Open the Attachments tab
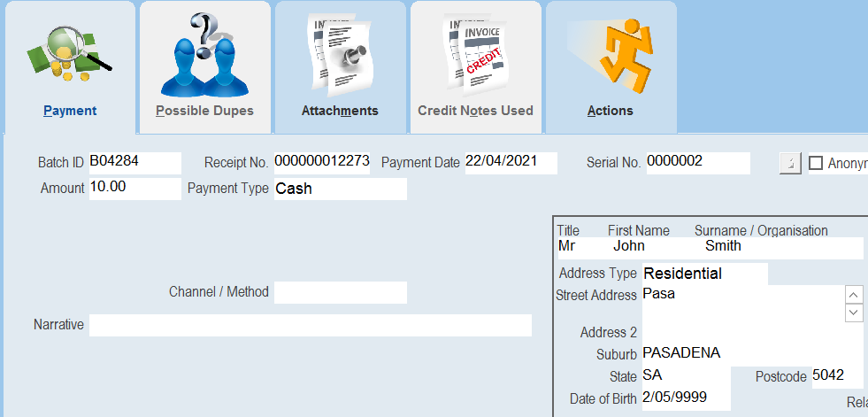The image size is (868, 417). [x=340, y=67]
